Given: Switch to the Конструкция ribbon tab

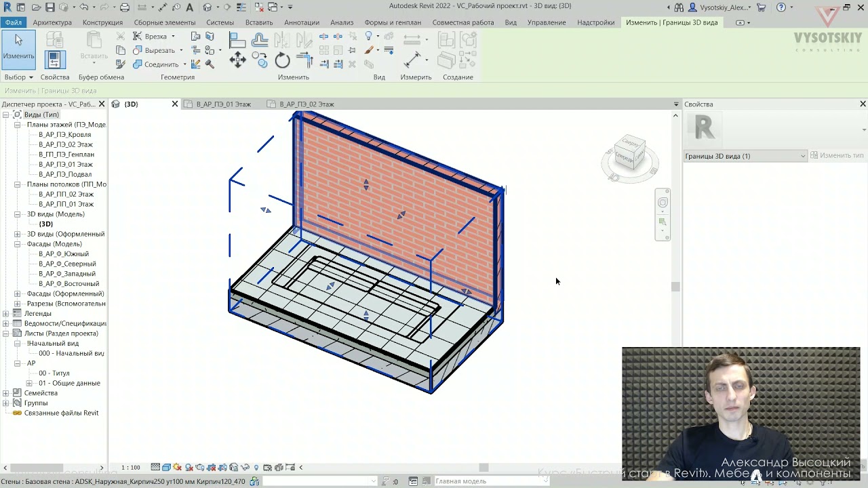Looking at the screenshot, I should coord(102,22).
